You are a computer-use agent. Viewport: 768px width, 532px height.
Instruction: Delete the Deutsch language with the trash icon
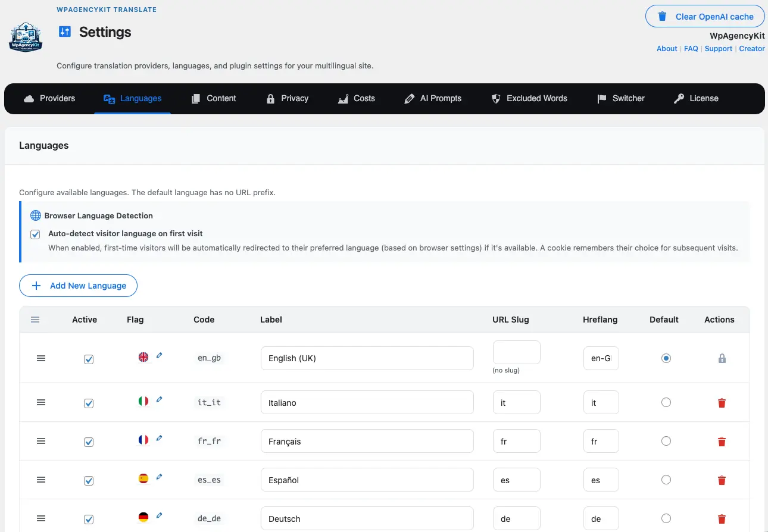pyautogui.click(x=722, y=519)
